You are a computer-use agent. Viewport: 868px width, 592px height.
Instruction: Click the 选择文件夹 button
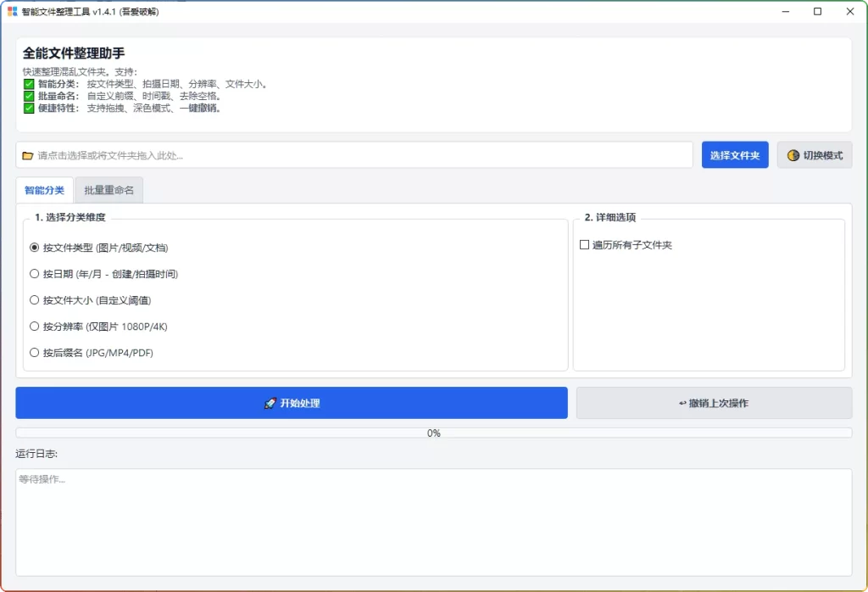(734, 154)
